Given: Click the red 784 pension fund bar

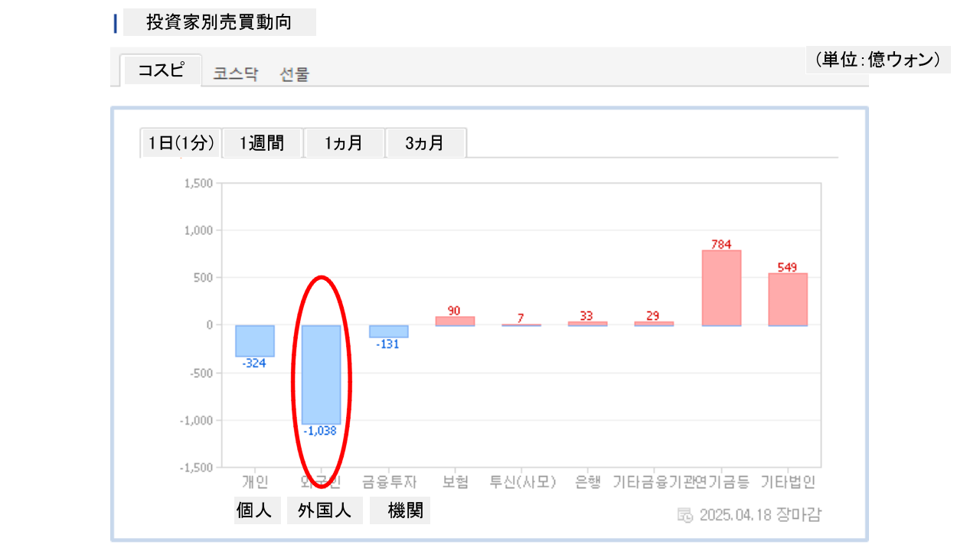Looking at the screenshot, I should pos(721,288).
